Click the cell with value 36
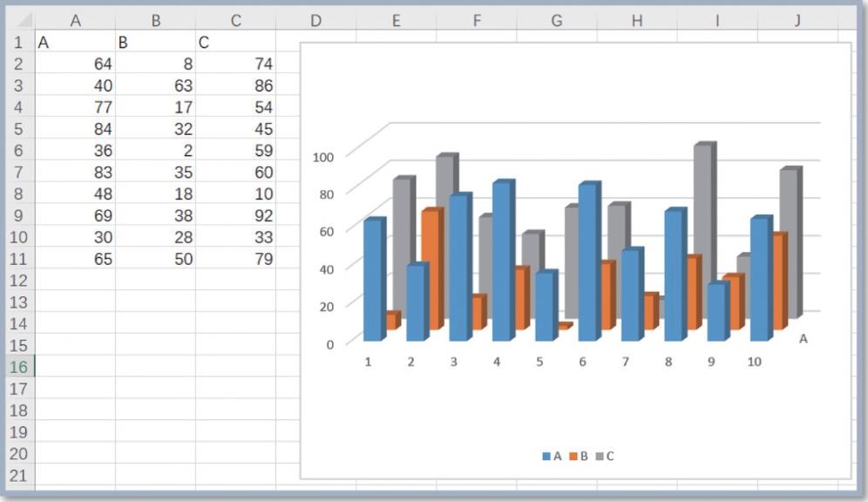The width and height of the screenshot is (868, 502). click(75, 150)
